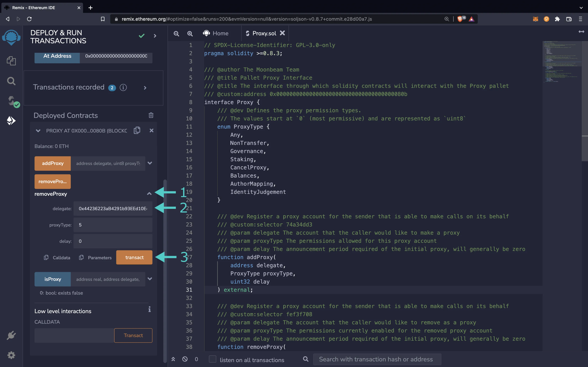Expand the Transactions recorded section
The image size is (588, 367).
(x=145, y=88)
